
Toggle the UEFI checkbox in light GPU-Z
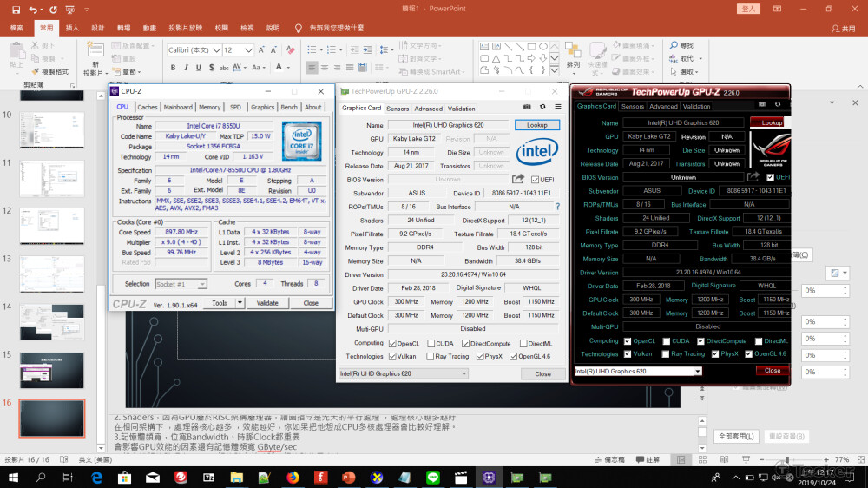(536, 180)
